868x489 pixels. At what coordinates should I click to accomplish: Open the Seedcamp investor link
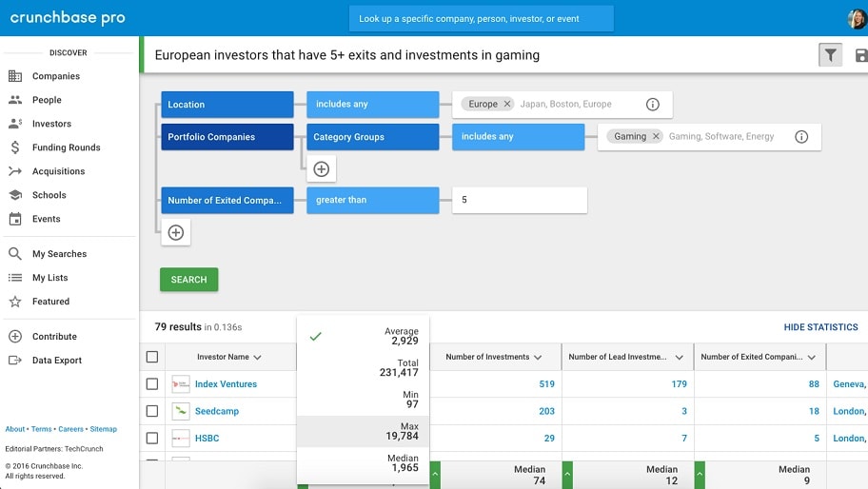[x=217, y=411]
